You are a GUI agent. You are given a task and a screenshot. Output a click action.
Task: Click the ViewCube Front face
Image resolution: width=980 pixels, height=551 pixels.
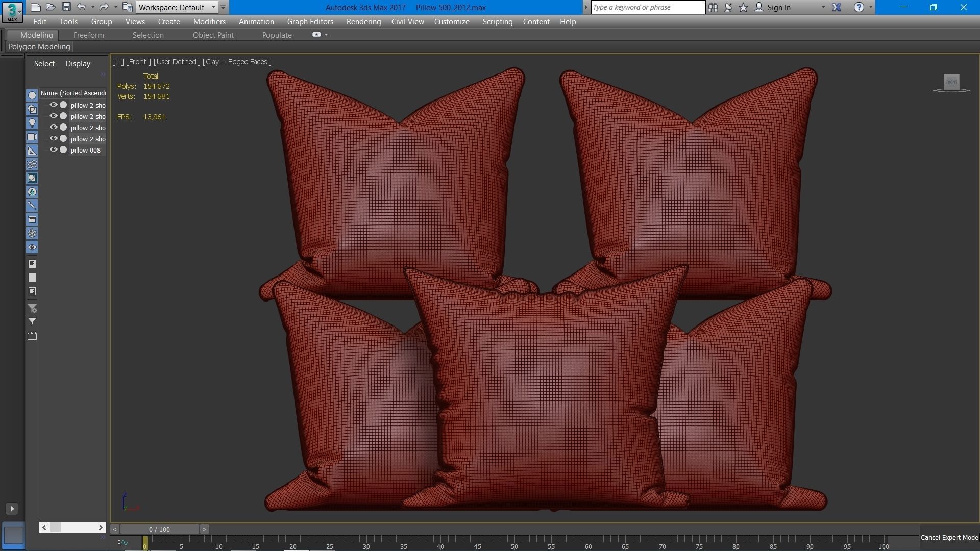click(951, 82)
